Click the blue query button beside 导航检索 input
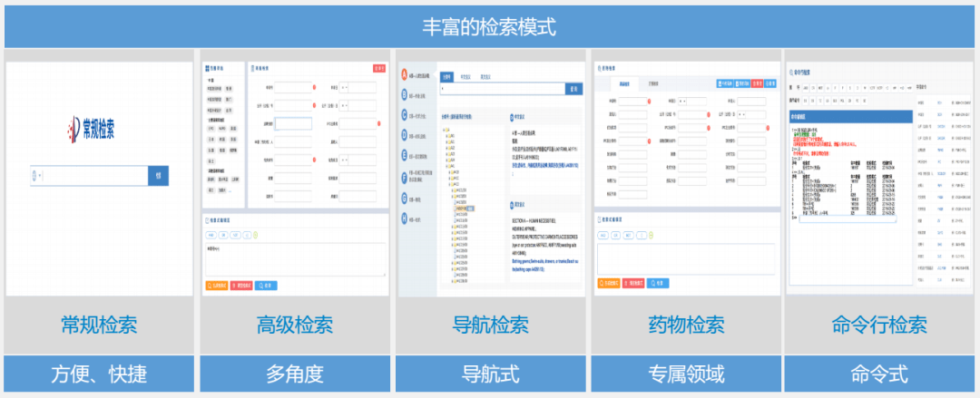Image resolution: width=980 pixels, height=398 pixels. 573,90
